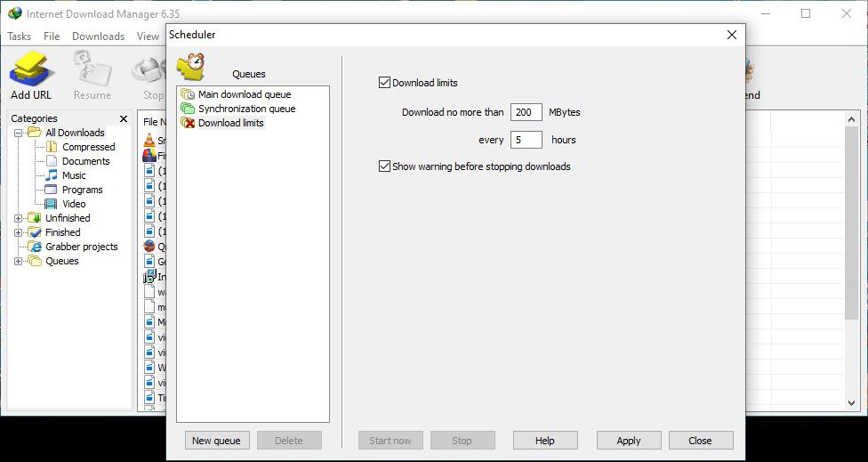This screenshot has height=462, width=868.
Task: Click the MBytes limit input field
Action: (x=526, y=112)
